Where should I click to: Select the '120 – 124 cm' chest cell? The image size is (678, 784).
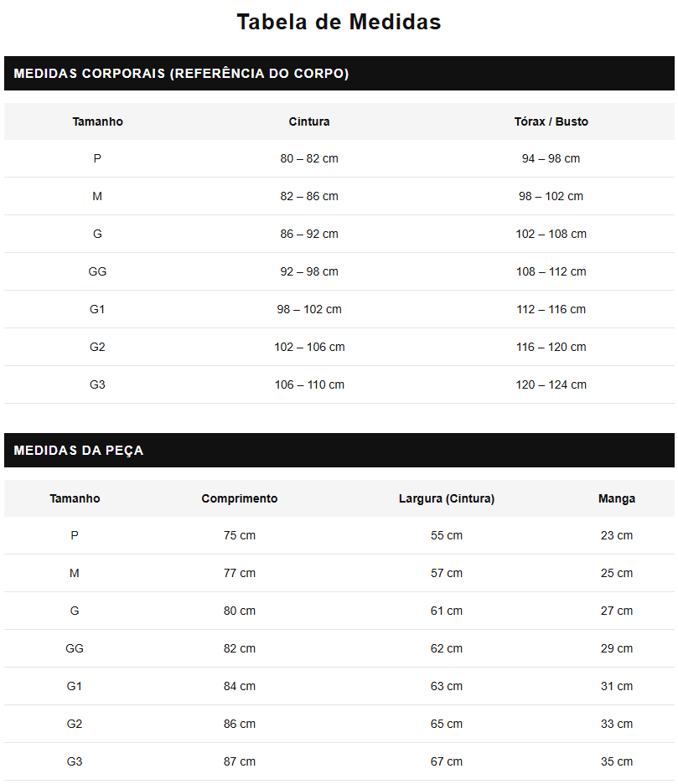pyautogui.click(x=551, y=384)
